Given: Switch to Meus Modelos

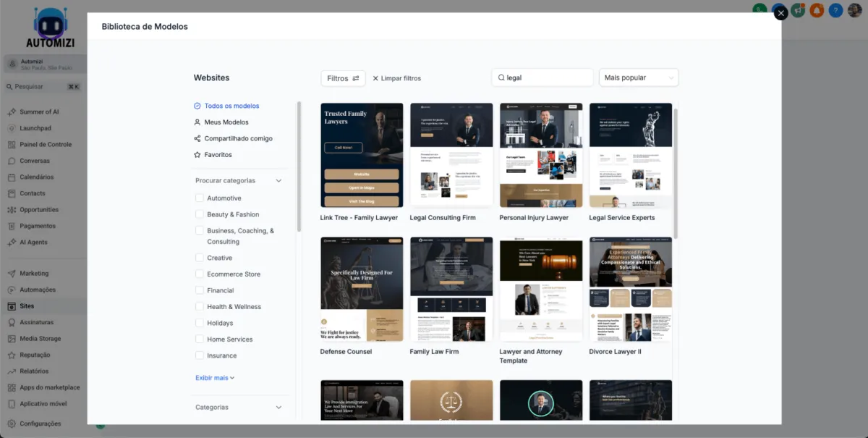Looking at the screenshot, I should [226, 122].
